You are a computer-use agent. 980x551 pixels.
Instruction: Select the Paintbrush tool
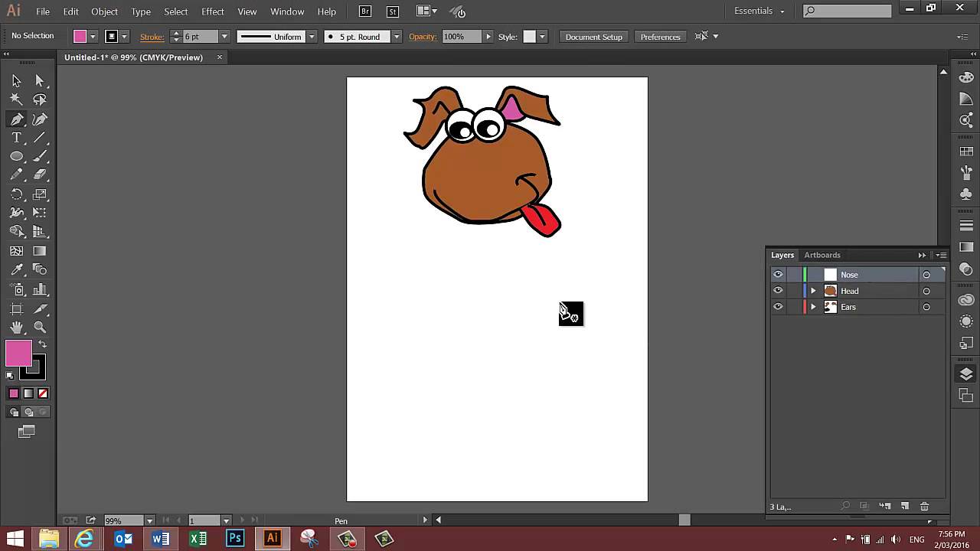click(x=40, y=156)
